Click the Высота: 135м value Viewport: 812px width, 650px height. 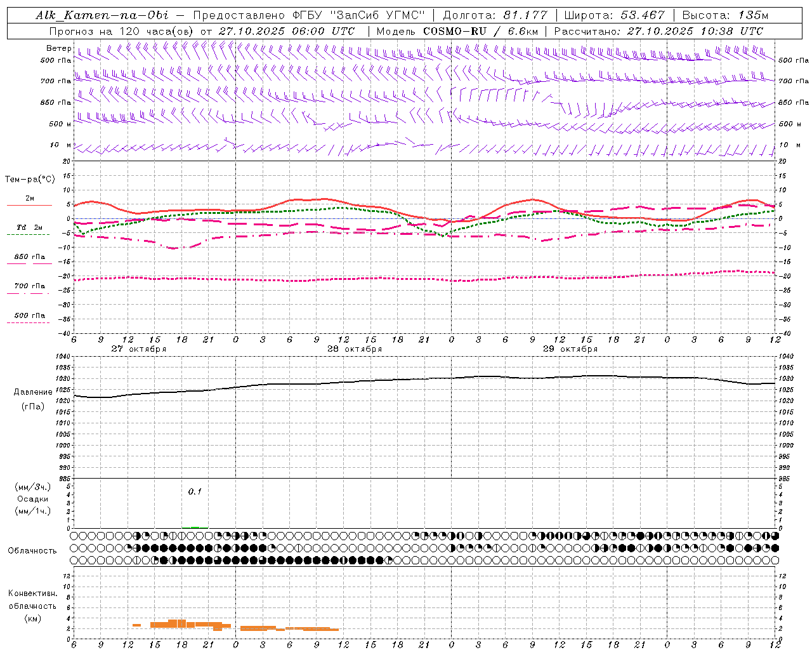(x=725, y=15)
